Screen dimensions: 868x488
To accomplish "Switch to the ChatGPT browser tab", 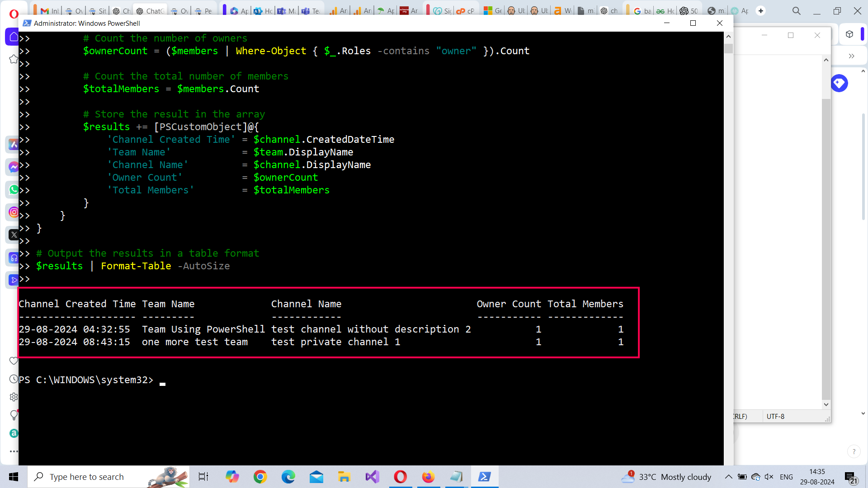I will tap(150, 11).
